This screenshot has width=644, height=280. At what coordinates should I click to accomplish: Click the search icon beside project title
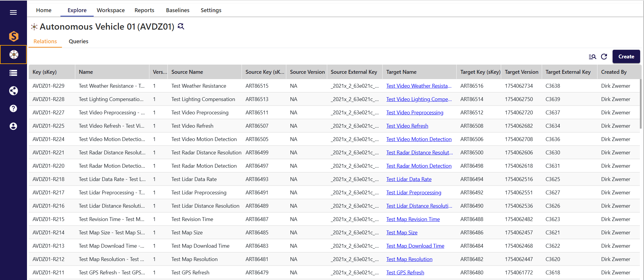point(181,26)
